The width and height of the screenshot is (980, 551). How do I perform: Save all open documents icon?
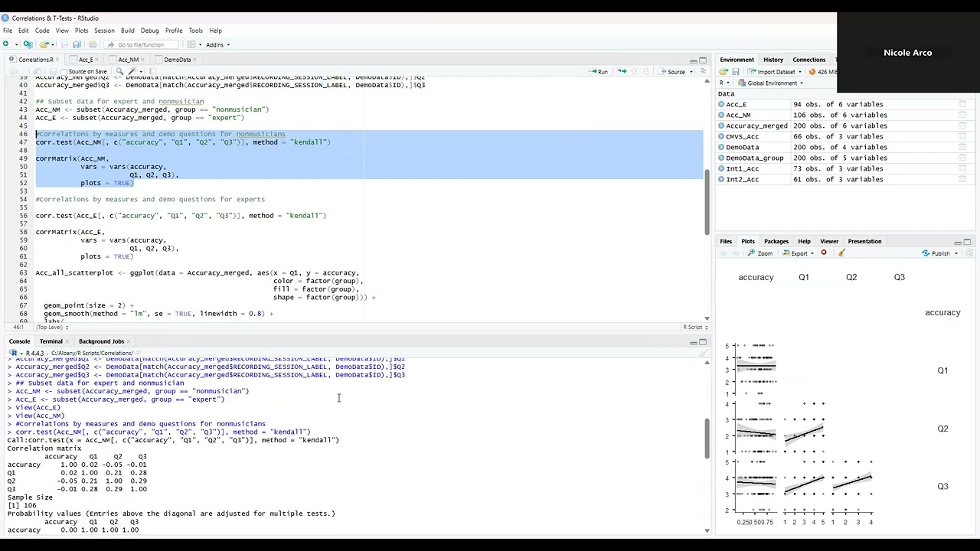[x=76, y=44]
